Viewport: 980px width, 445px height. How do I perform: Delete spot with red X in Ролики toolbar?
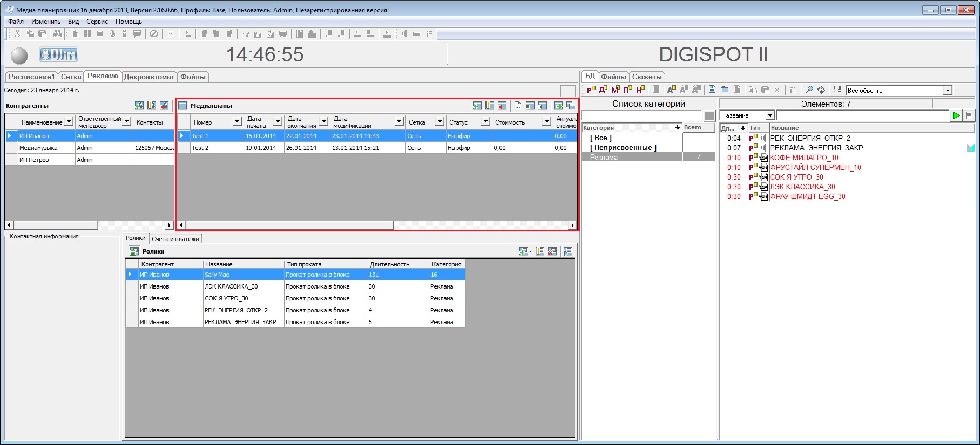pyautogui.click(x=552, y=251)
